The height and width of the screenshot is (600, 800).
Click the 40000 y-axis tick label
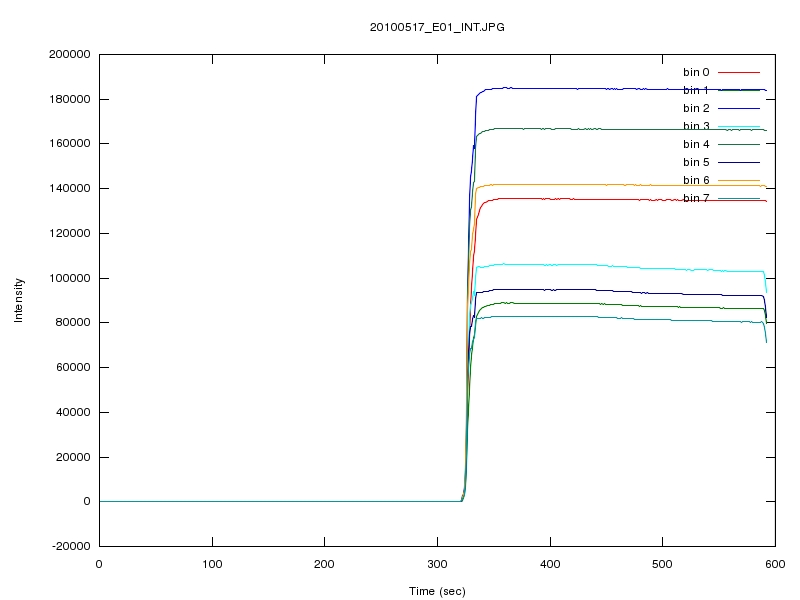[x=73, y=412]
